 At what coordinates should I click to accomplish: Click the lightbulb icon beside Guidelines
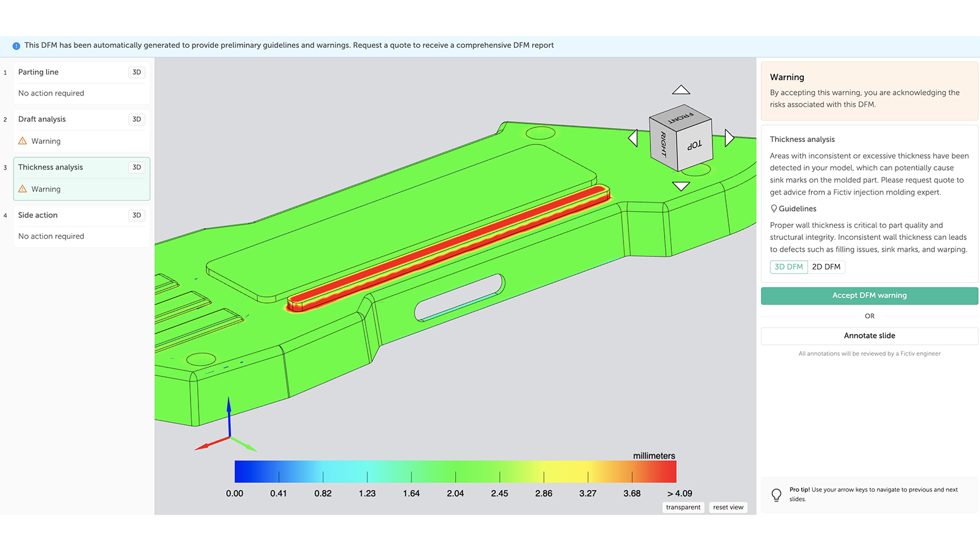[x=773, y=208]
